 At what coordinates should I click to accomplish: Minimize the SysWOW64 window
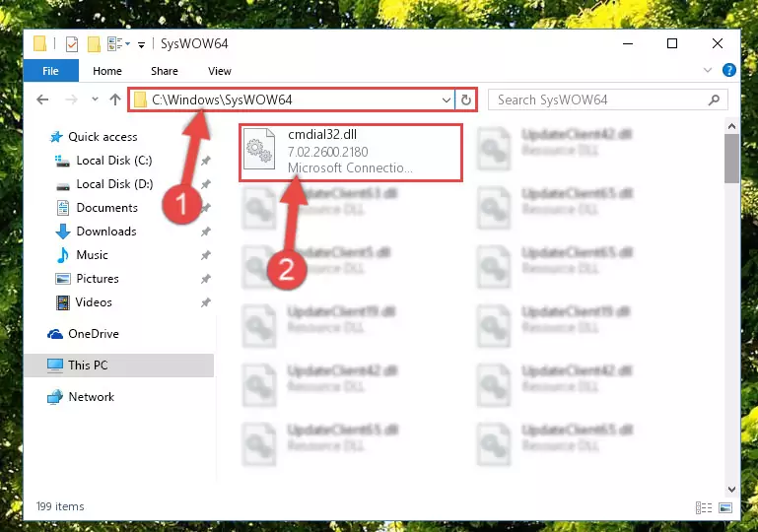point(628,43)
